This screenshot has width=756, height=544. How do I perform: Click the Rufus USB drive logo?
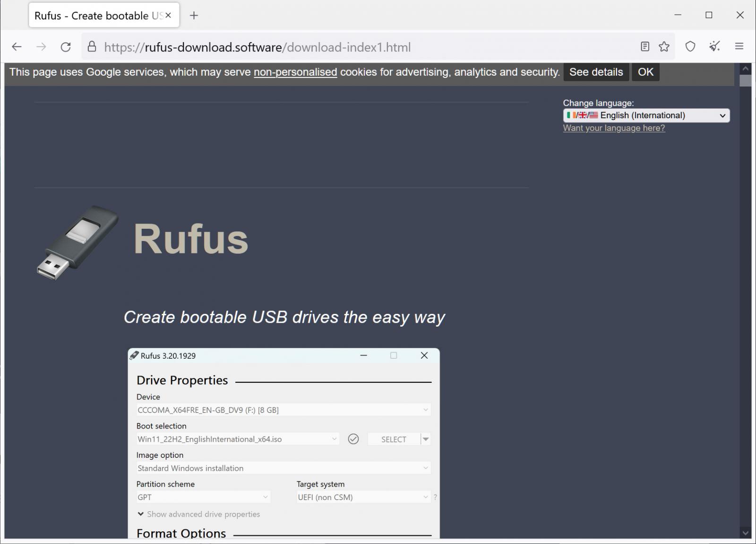coord(78,243)
